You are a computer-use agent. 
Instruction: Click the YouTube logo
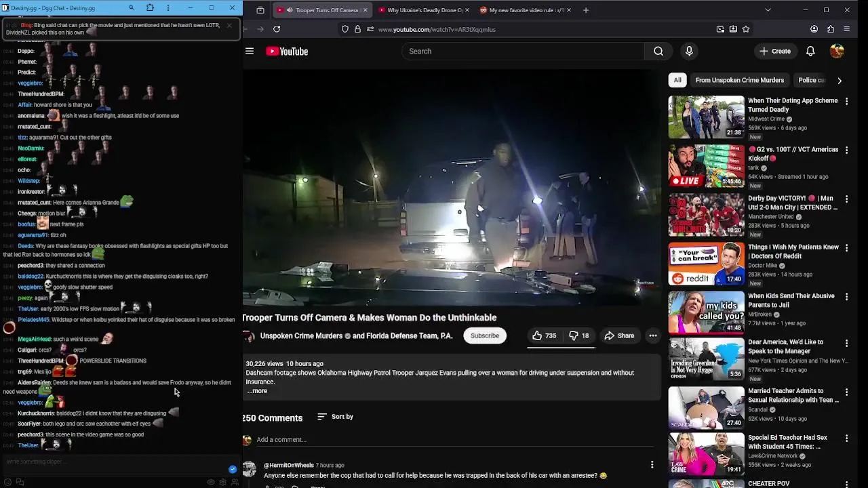click(x=287, y=52)
